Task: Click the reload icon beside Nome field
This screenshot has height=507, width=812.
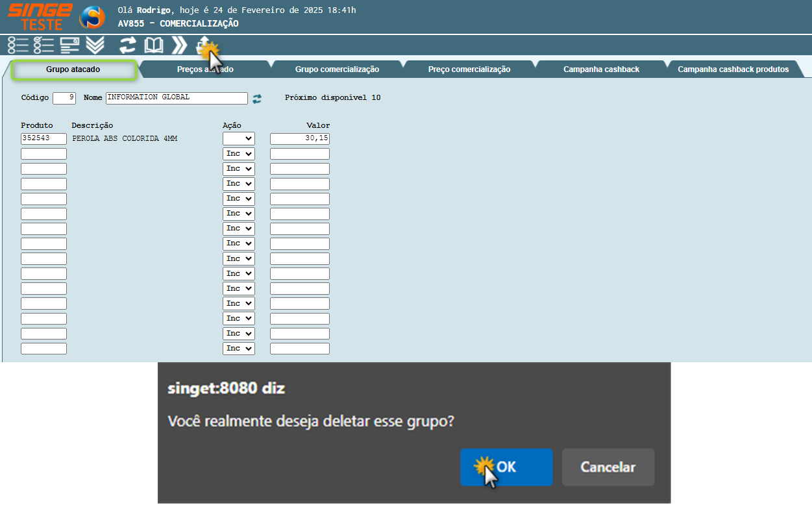Action: point(257,99)
